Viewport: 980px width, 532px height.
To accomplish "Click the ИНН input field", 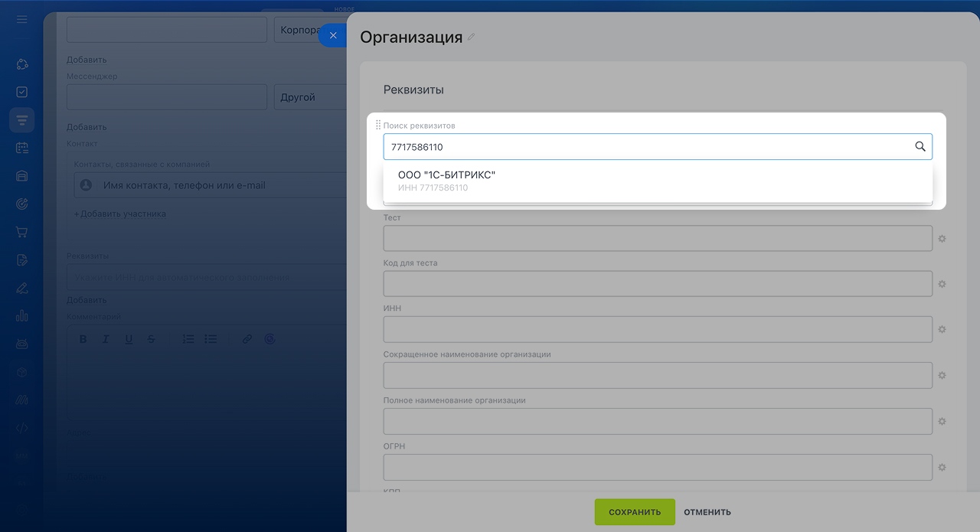I will click(658, 329).
